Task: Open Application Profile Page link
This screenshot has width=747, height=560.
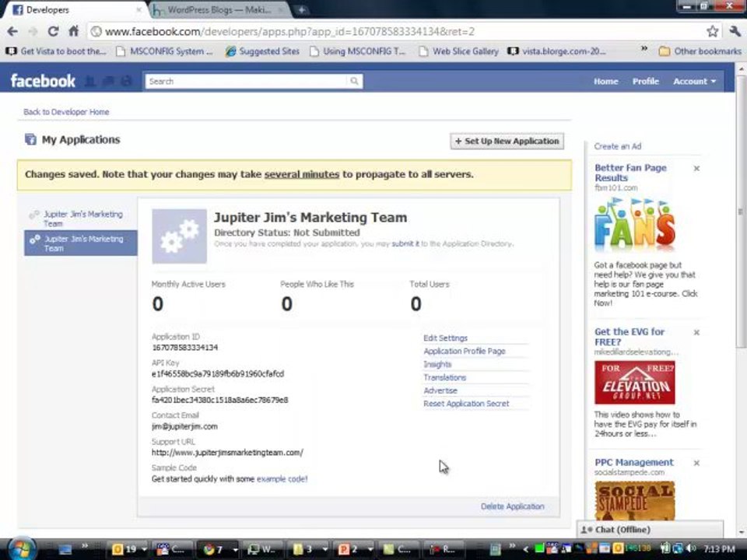Action: coord(465,351)
